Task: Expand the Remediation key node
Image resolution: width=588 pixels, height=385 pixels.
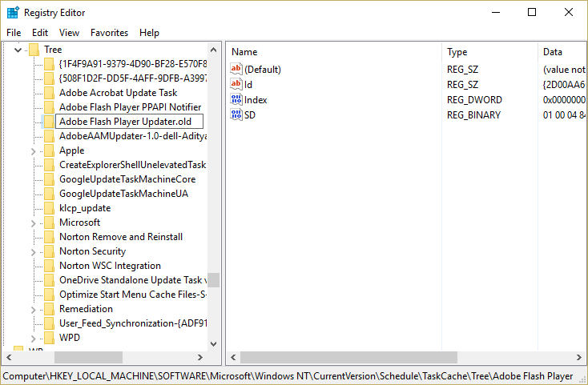Action: pos(33,309)
